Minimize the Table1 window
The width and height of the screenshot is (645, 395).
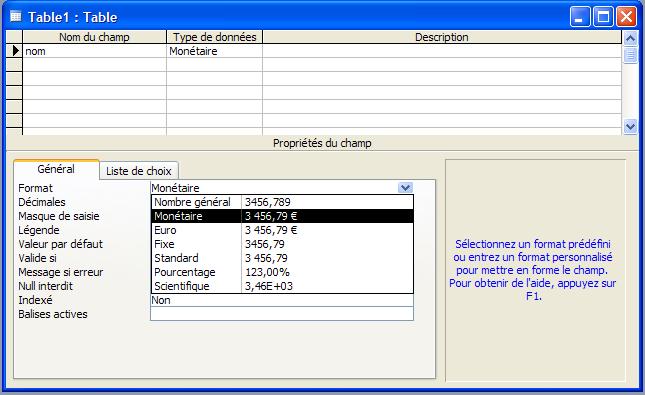coord(580,17)
